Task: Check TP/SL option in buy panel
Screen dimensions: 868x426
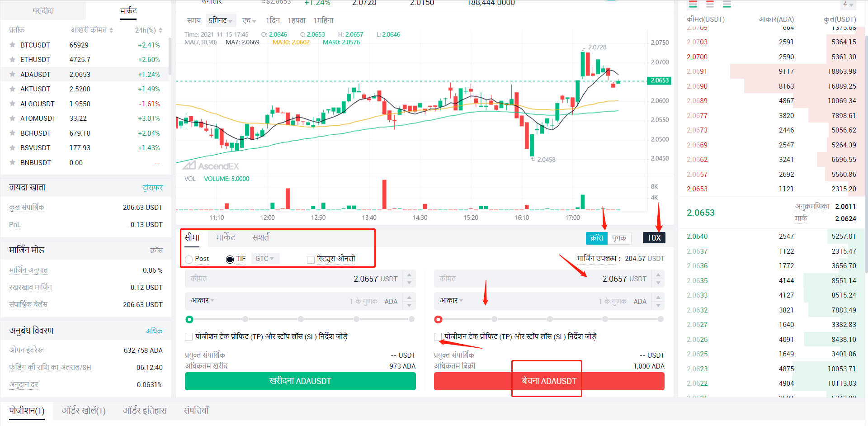Action: [189, 336]
